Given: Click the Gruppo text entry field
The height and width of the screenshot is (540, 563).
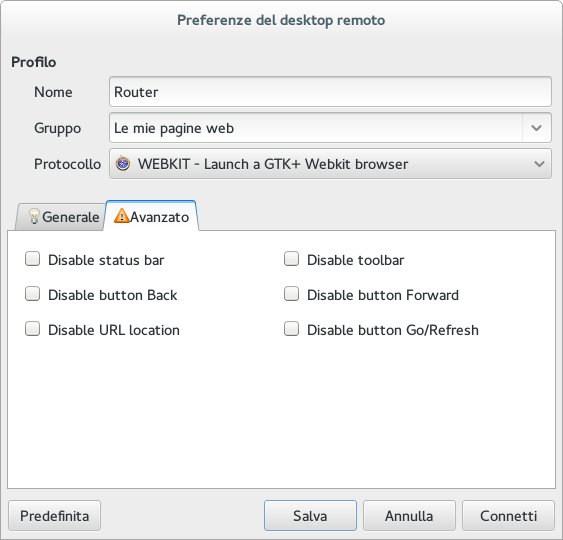Looking at the screenshot, I should click(x=316, y=128).
